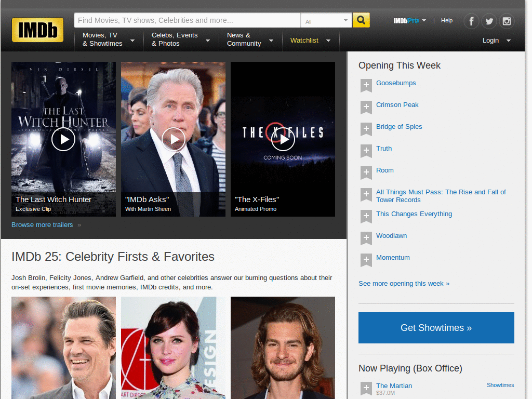
Task: Play The X-Files animated promo
Action: [x=283, y=139]
